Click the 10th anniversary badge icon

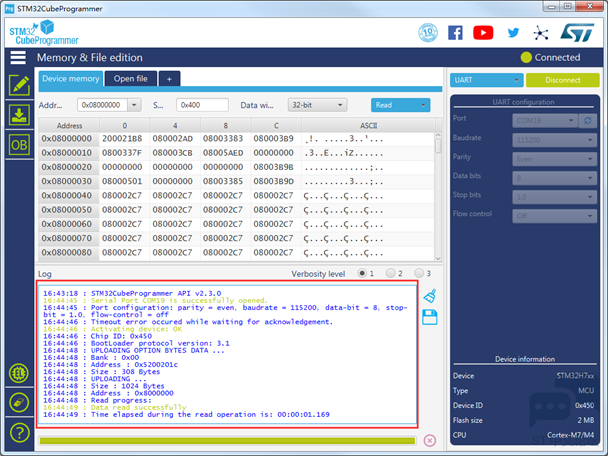(x=428, y=33)
